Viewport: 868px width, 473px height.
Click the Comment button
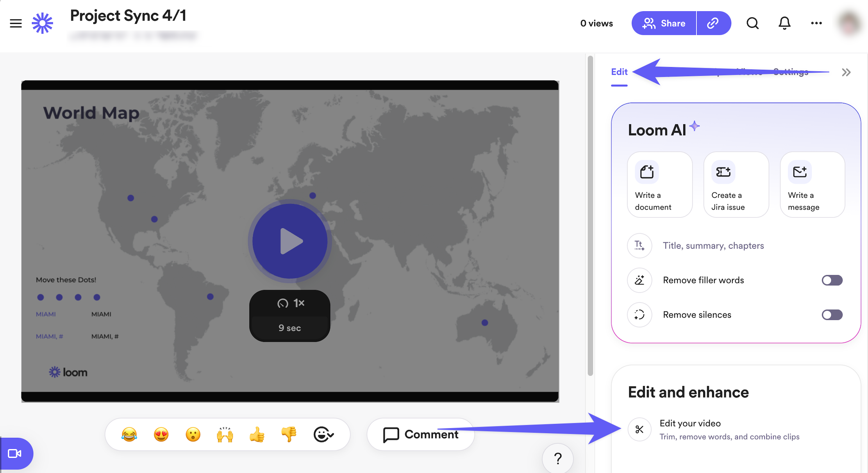(x=421, y=434)
